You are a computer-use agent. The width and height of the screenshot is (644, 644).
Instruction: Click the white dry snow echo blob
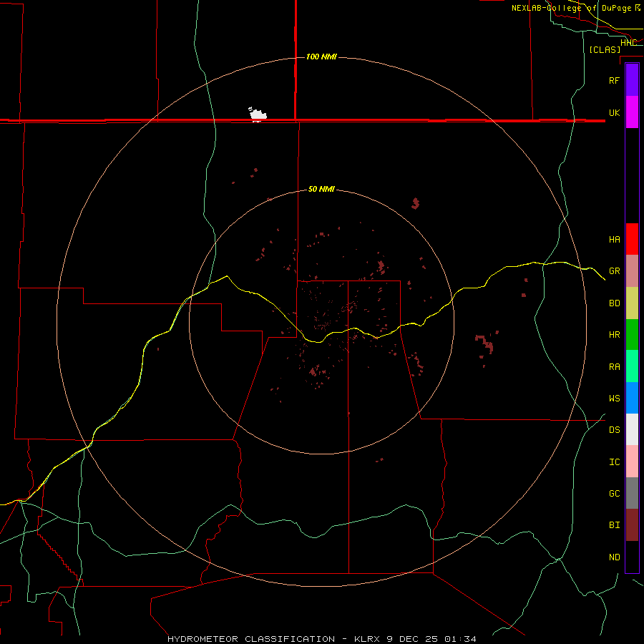pyautogui.click(x=258, y=114)
